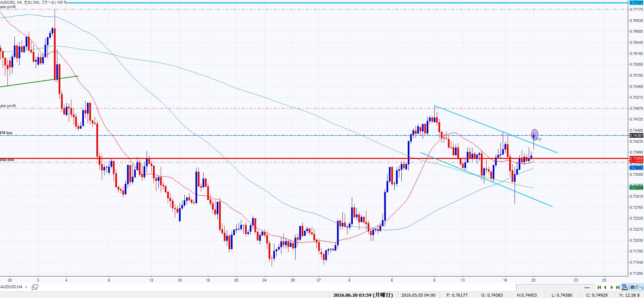Select the #38 buy order line label

(x=6, y=133)
